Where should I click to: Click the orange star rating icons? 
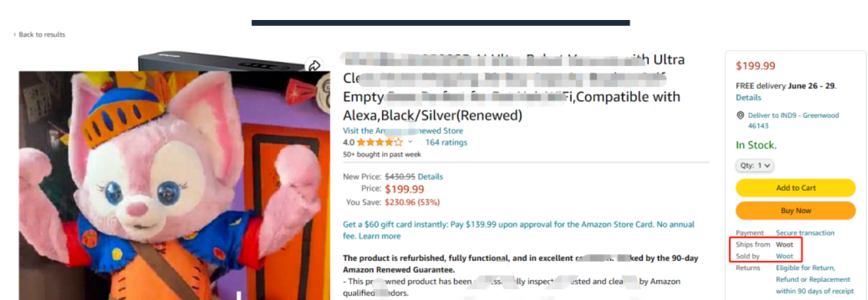point(380,142)
